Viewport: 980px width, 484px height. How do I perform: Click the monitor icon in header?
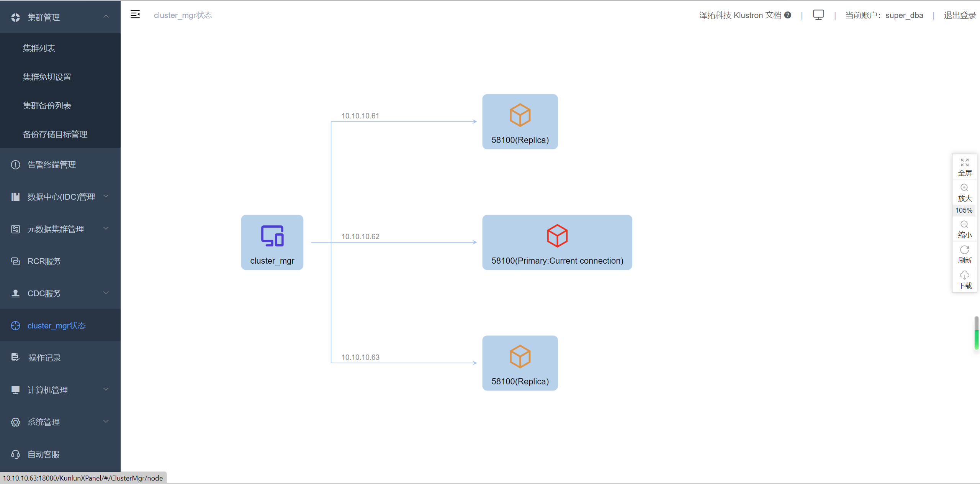[x=818, y=15]
